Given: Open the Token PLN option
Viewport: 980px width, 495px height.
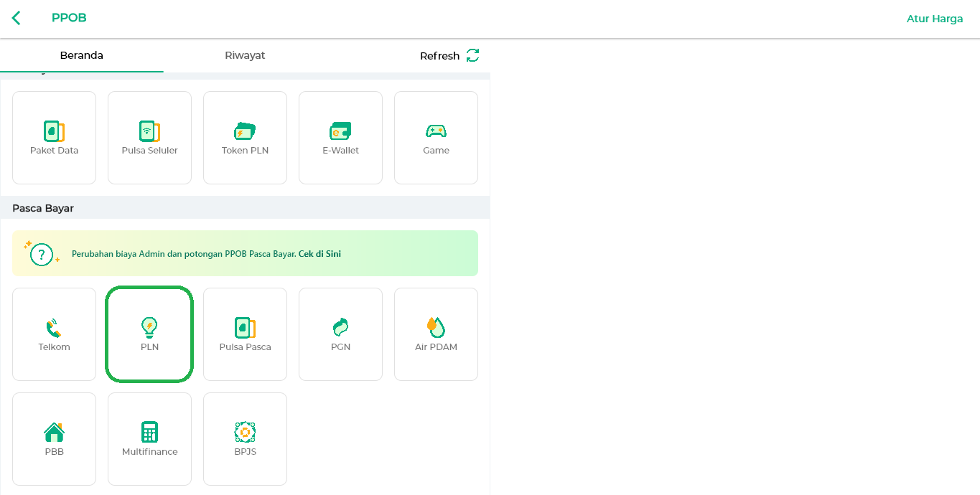Looking at the screenshot, I should pos(245,138).
